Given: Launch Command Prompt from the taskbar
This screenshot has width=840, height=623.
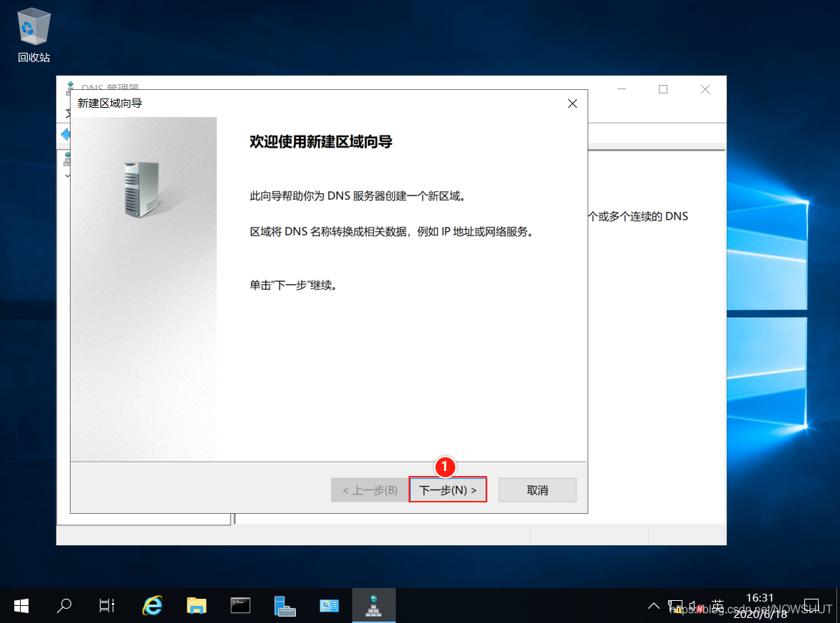Looking at the screenshot, I should 240,605.
